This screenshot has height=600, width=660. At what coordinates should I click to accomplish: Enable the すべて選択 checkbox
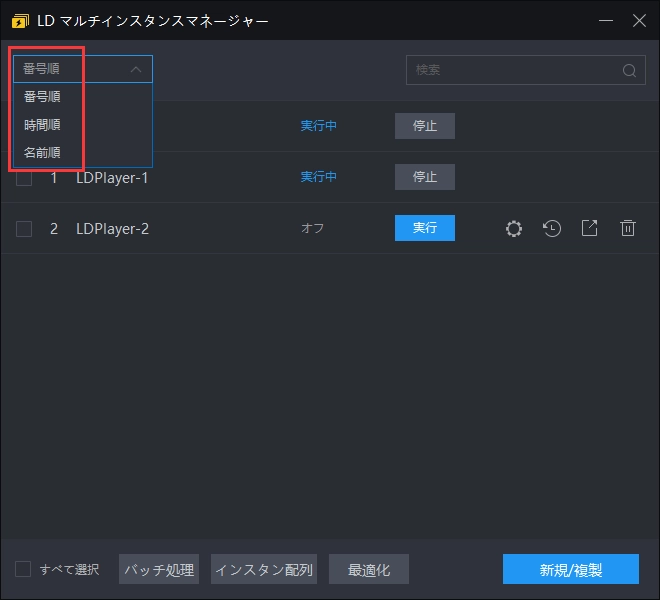click(23, 569)
